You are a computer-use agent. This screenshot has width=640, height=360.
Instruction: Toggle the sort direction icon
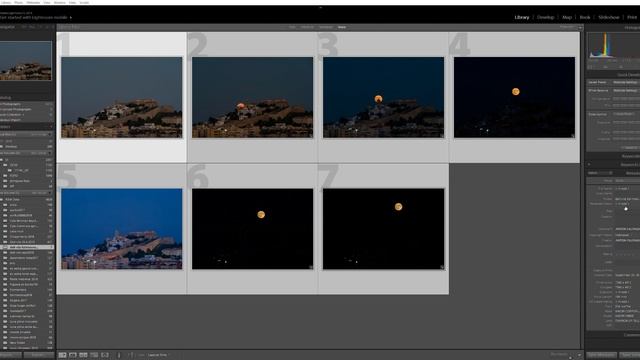pos(131,355)
